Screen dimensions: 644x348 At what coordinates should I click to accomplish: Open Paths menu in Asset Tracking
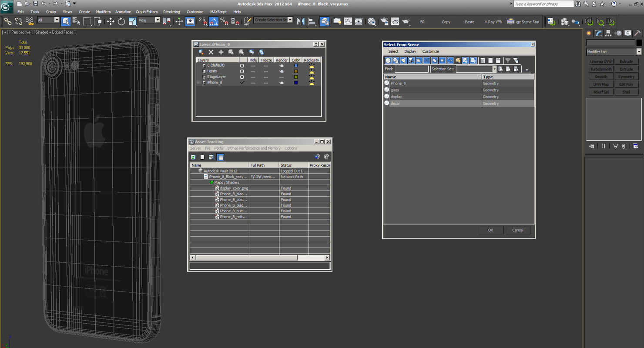coord(219,148)
